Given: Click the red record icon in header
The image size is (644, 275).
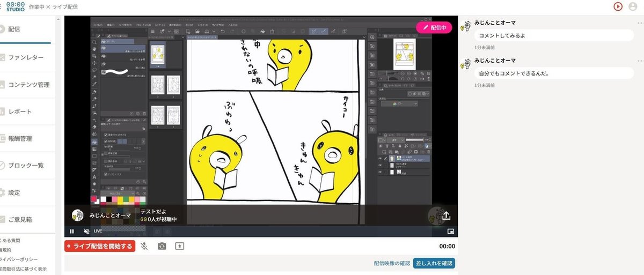Looking at the screenshot, I should click(x=618, y=6).
